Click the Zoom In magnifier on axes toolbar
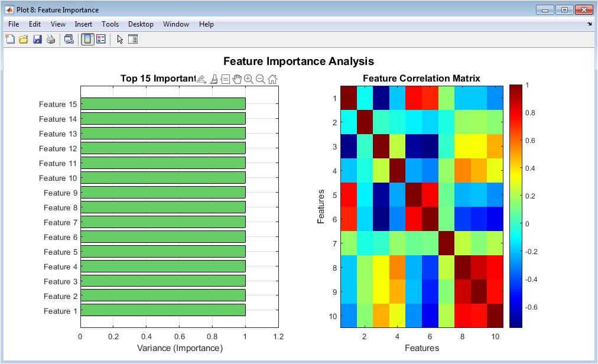The image size is (598, 364). point(249,79)
